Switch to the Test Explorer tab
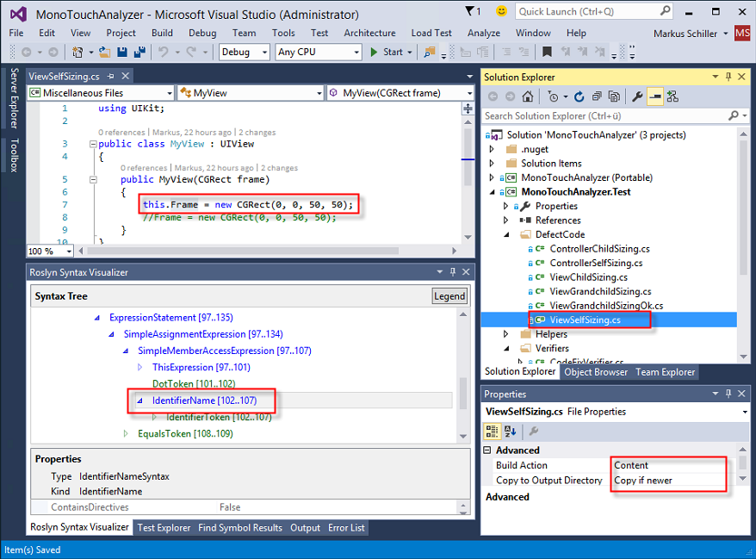Viewport: 756px width, 559px height. point(164,528)
